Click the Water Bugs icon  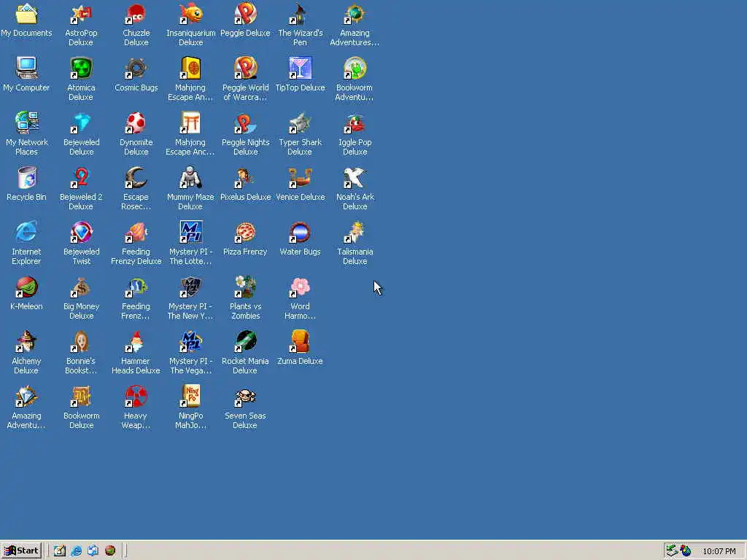pos(300,233)
